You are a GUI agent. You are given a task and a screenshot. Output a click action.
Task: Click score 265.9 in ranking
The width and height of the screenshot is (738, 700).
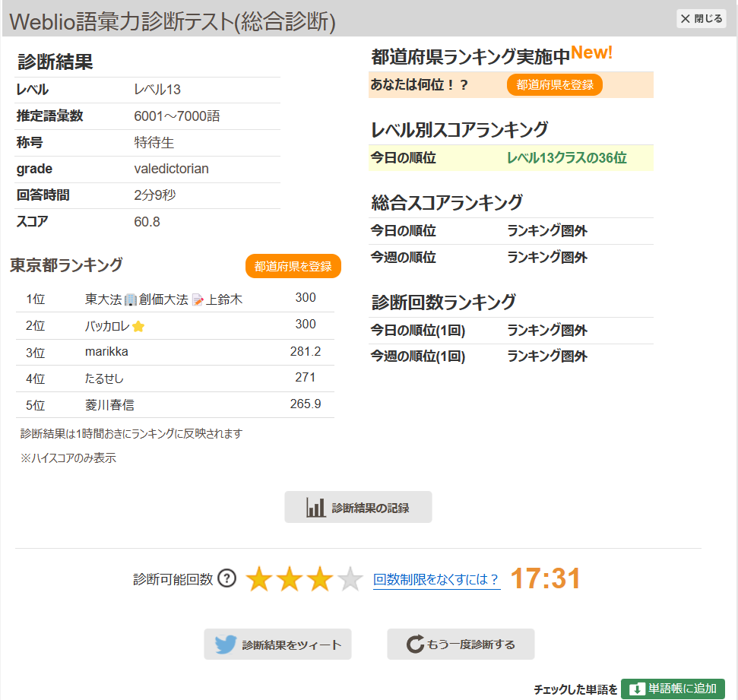point(306,404)
